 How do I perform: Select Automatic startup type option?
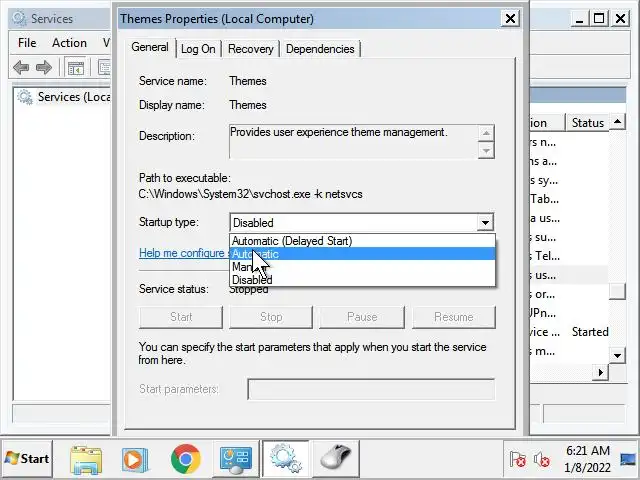pos(362,254)
